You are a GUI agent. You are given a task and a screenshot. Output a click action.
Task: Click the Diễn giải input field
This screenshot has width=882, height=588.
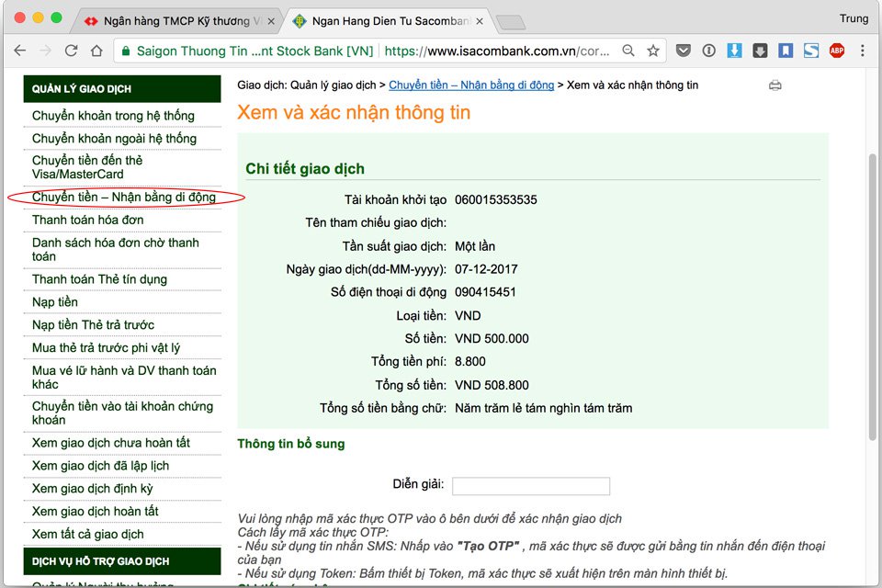coord(531,486)
